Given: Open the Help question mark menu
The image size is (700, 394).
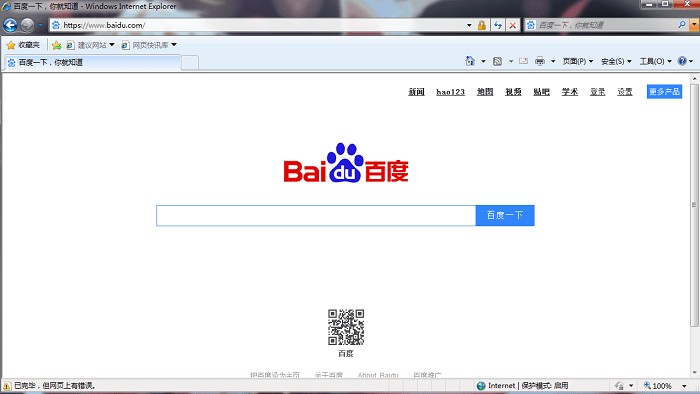Looking at the screenshot, I should pos(685,61).
